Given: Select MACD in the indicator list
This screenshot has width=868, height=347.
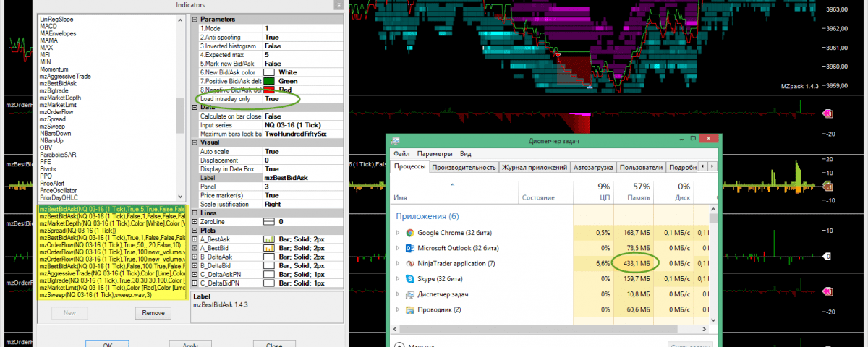Looking at the screenshot, I should pyautogui.click(x=48, y=27).
